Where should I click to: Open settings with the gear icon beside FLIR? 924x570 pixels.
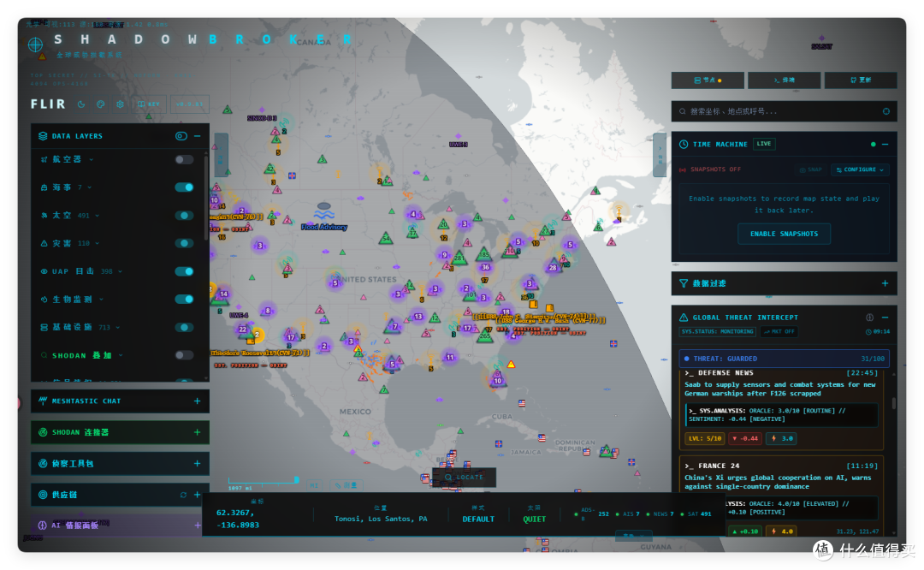click(121, 104)
